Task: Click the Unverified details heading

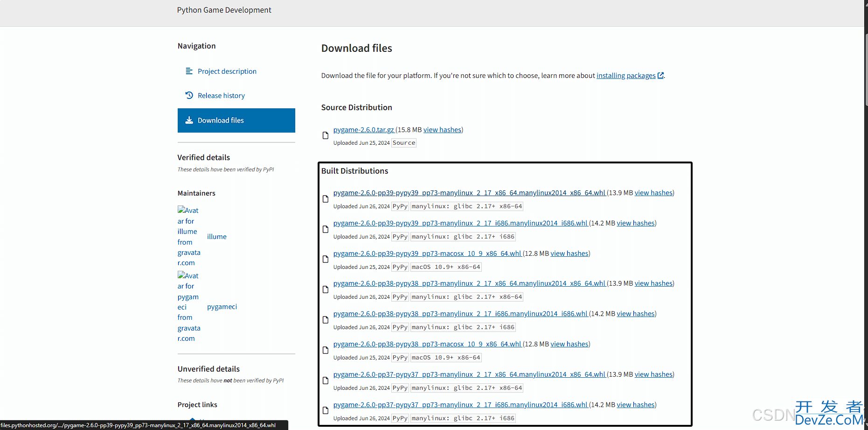Action: click(x=208, y=369)
